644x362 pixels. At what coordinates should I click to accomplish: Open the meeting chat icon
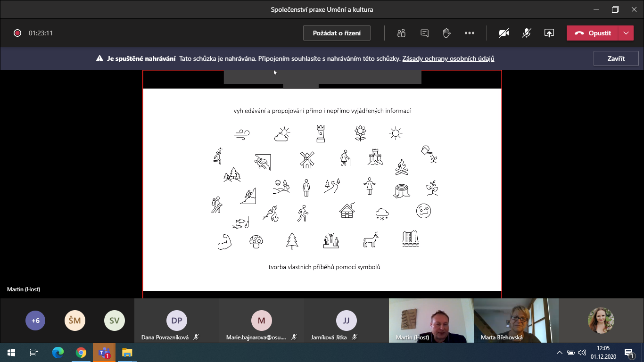[x=424, y=33]
